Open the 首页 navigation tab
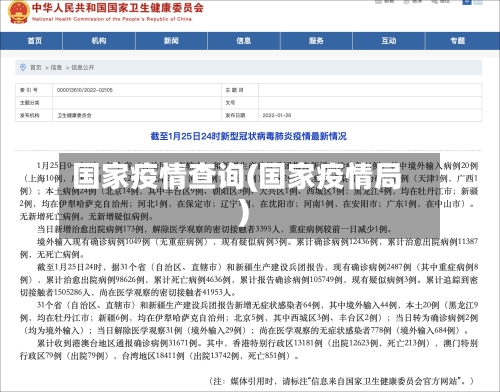This screenshot has width=500, height=392. (35, 41)
